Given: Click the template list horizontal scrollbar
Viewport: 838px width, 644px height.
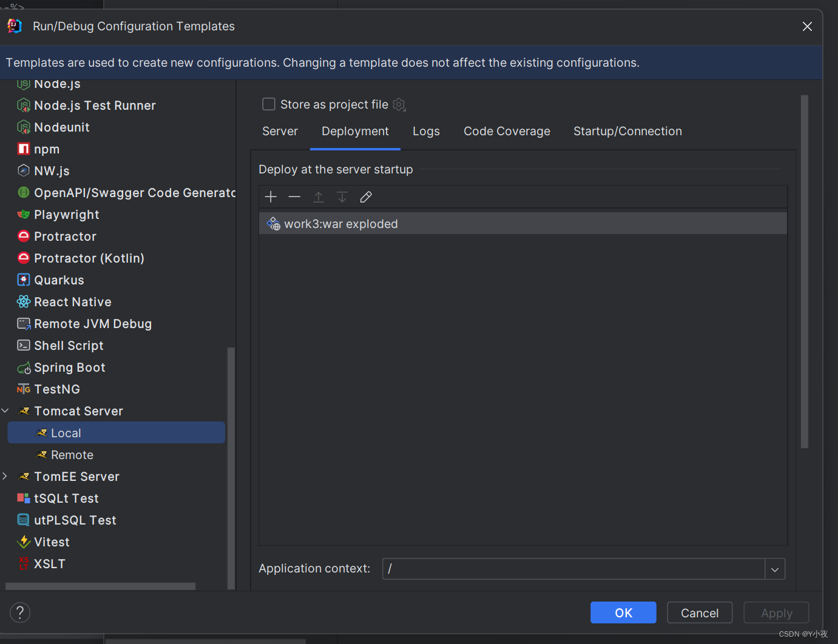Looking at the screenshot, I should coord(100,586).
